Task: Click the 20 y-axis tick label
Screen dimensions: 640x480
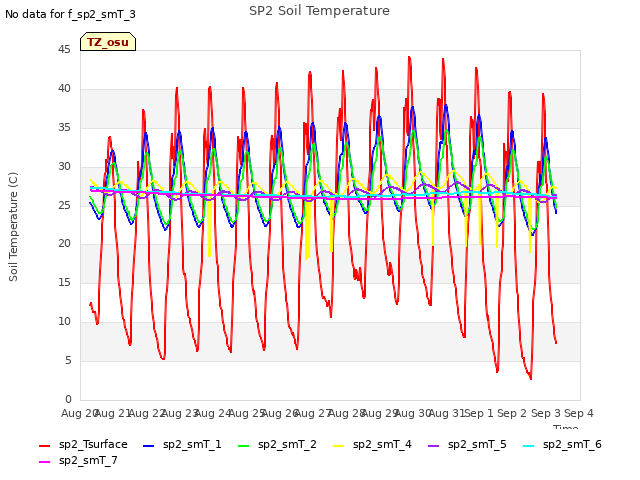Action: click(64, 243)
